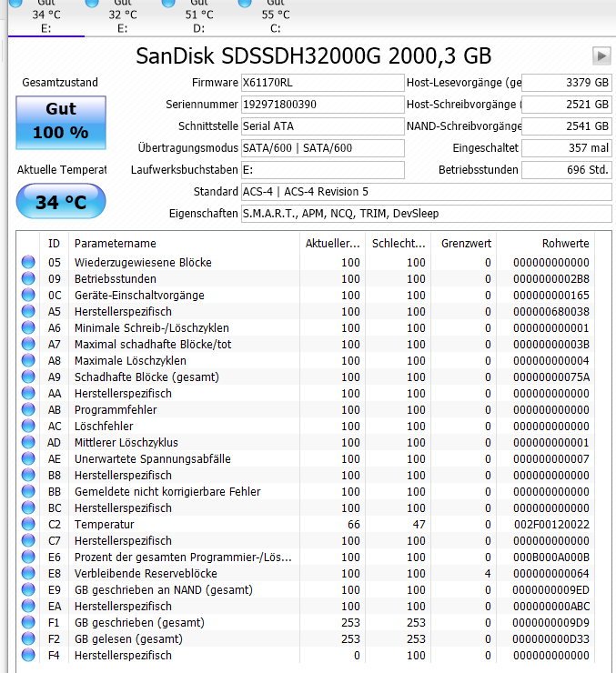Click the Schnittstelle field Serial ATA
This screenshot has width=616, height=673.
pyautogui.click(x=322, y=126)
